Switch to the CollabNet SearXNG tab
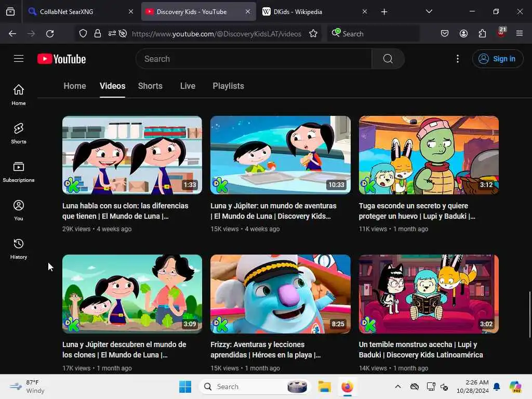The height and width of the screenshot is (399, 532). (x=81, y=11)
